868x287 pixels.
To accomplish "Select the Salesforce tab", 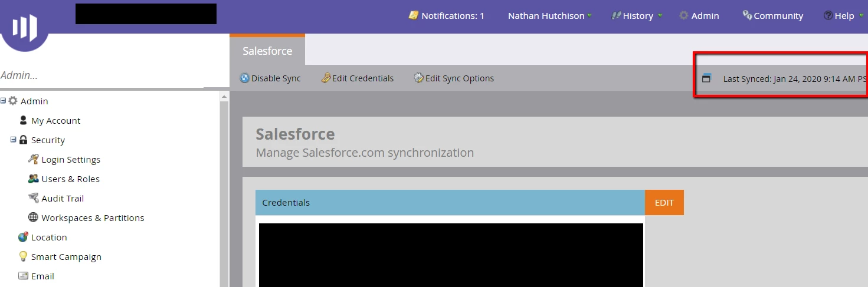I will tap(267, 51).
